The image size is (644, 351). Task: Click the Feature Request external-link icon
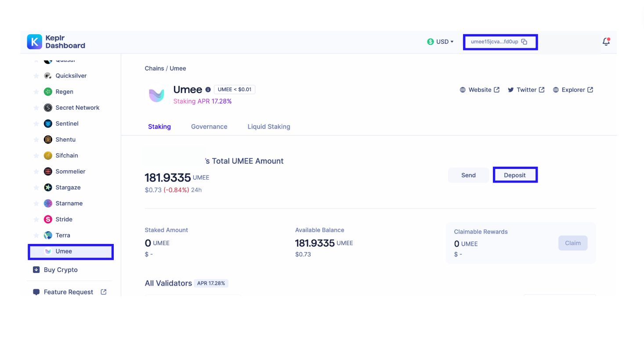click(104, 292)
